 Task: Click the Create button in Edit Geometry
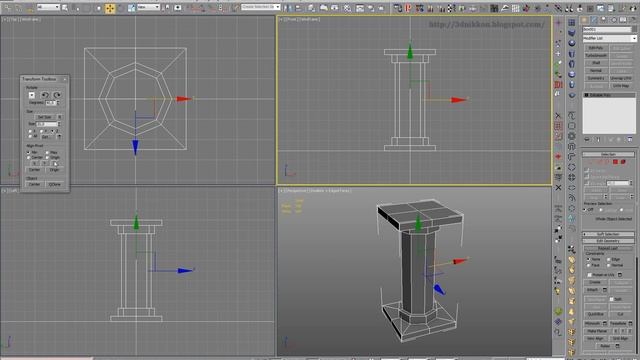click(595, 282)
